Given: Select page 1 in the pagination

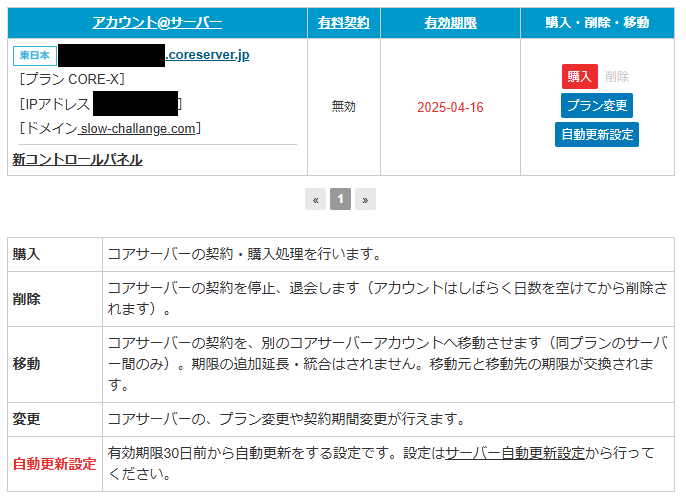Looking at the screenshot, I should pyautogui.click(x=340, y=199).
